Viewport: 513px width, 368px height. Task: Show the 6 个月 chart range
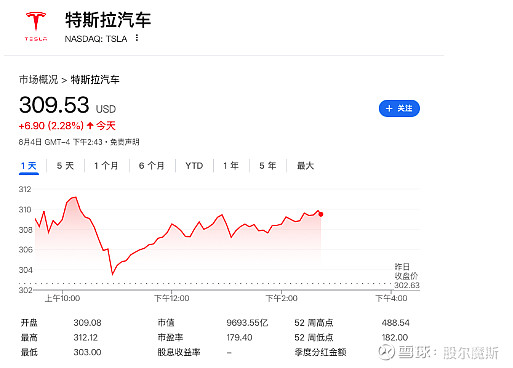click(151, 166)
